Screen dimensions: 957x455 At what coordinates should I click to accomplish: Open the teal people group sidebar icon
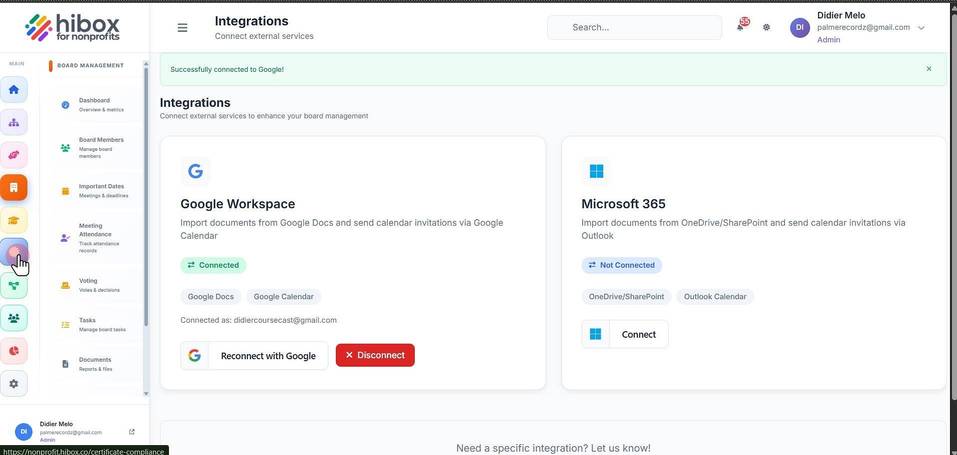click(x=14, y=318)
